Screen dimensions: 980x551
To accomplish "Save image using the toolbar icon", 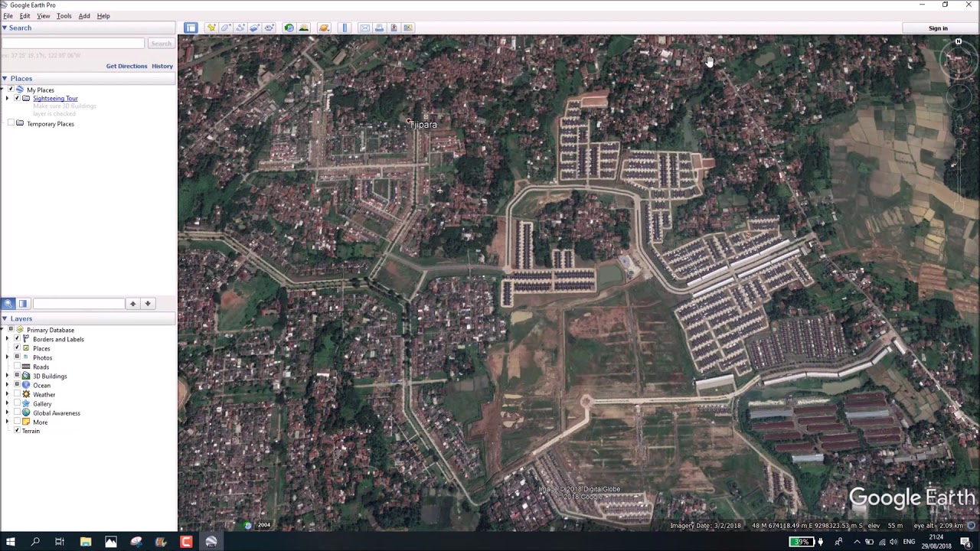I will (x=394, y=28).
